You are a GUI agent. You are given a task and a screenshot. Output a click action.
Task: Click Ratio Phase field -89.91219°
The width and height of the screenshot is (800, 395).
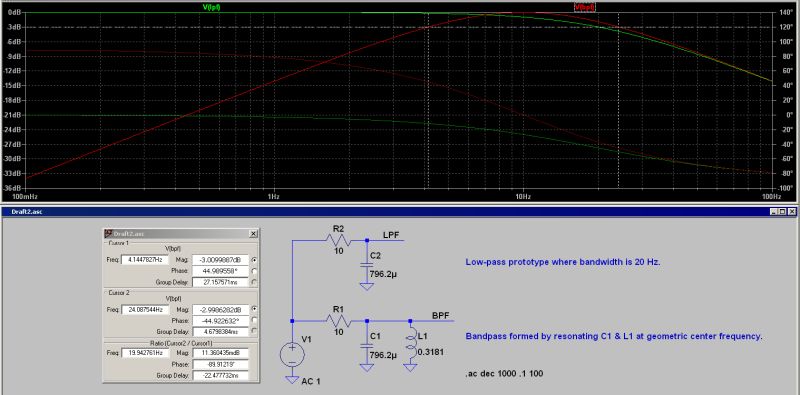coord(220,364)
